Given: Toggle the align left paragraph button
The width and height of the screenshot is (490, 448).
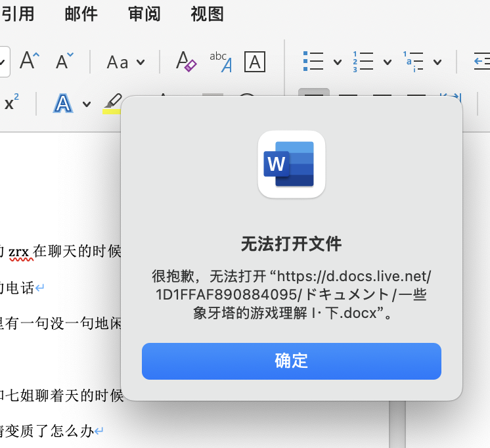Looking at the screenshot, I should (x=314, y=93).
